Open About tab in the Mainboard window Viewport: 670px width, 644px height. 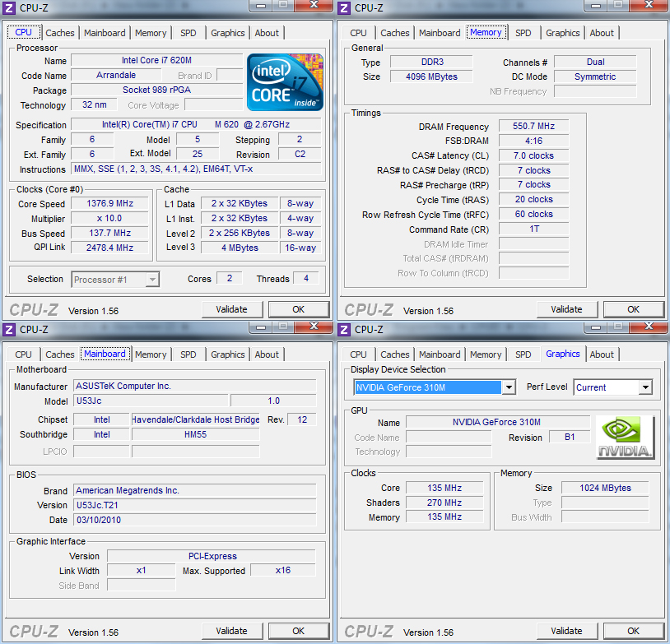coord(267,354)
